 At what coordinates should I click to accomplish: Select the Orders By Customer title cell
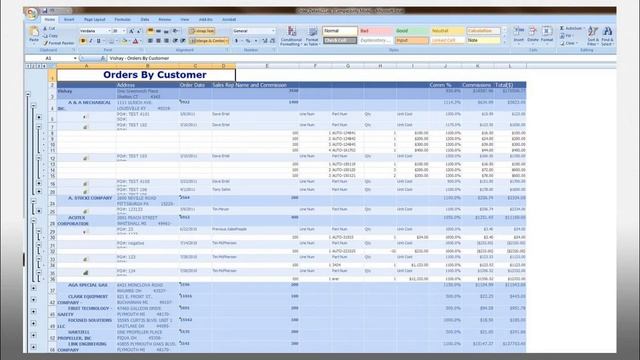tap(146, 75)
